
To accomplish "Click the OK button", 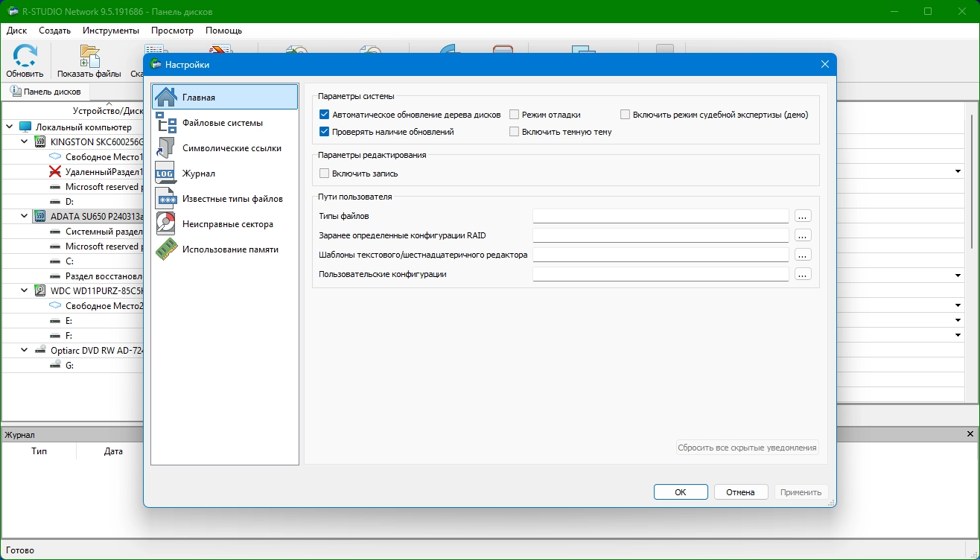I will pos(680,492).
